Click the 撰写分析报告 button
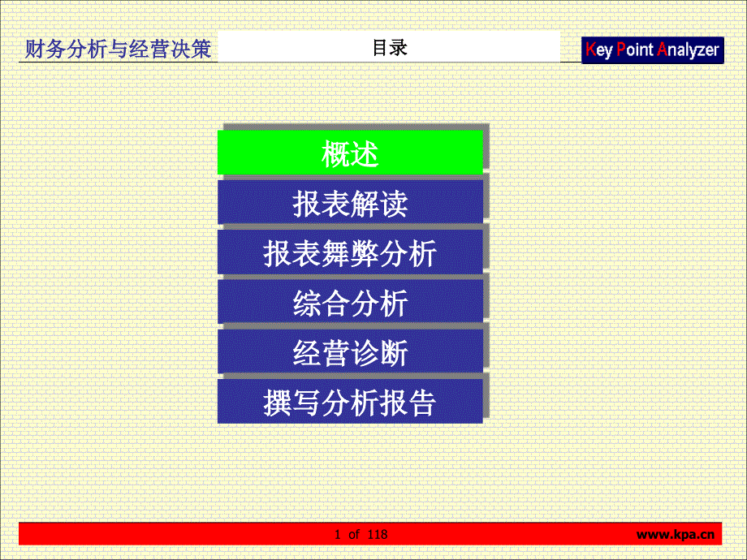 350,403
